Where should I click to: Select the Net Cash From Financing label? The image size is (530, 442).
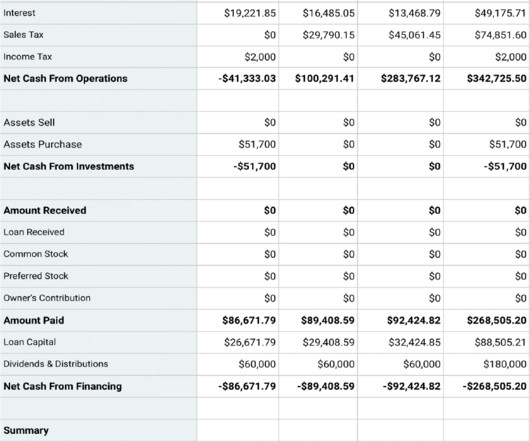63,386
